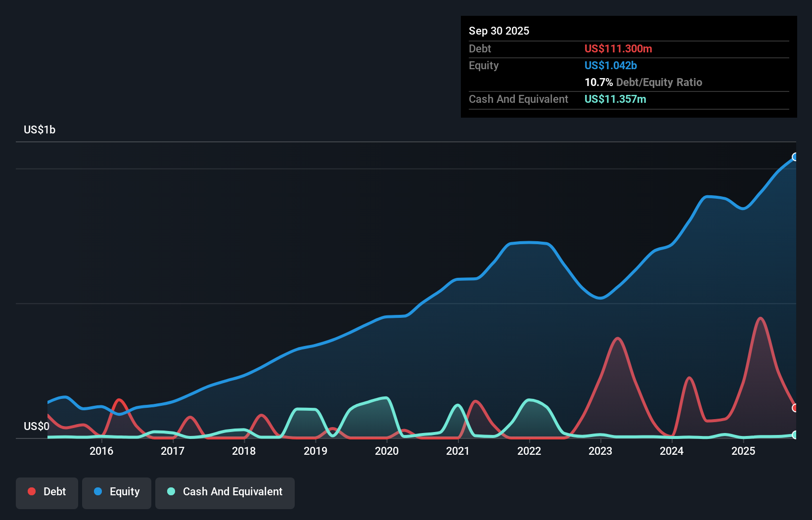Viewport: 812px width, 520px height.
Task: Click the 2022 x-axis label
Action: [529, 451]
